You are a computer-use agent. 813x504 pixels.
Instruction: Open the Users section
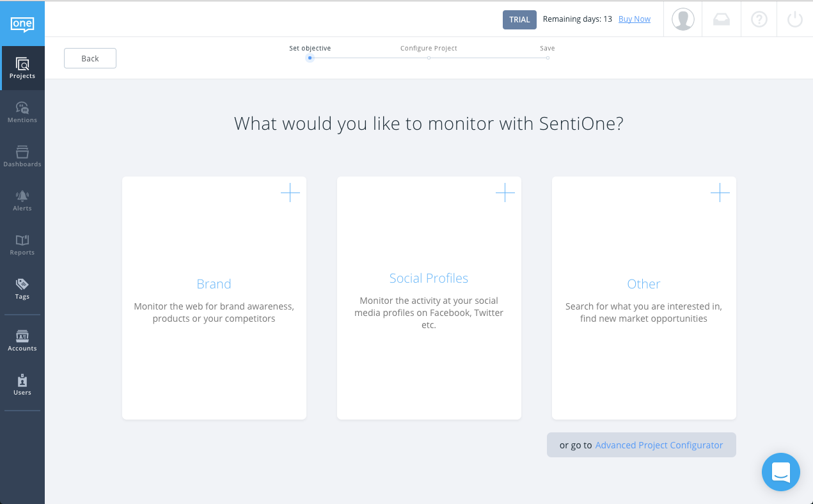22,384
